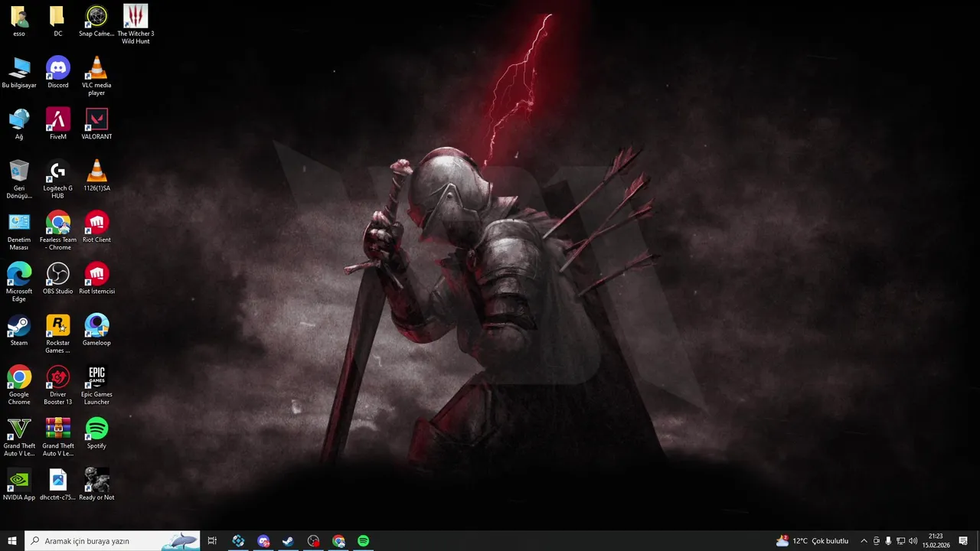The width and height of the screenshot is (980, 551).
Task: Launch the OBS Studio desktop shortcut
Action: (x=58, y=278)
